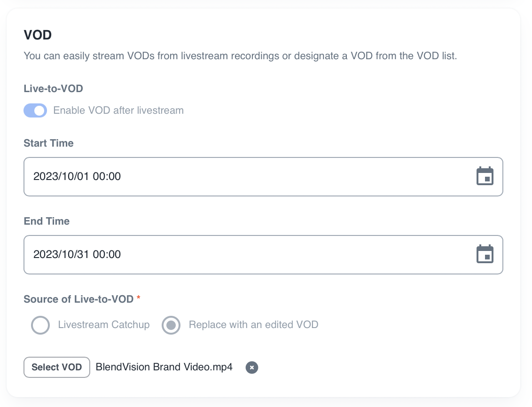The image size is (532, 407).
Task: Click the End Time field label
Action: (47, 221)
